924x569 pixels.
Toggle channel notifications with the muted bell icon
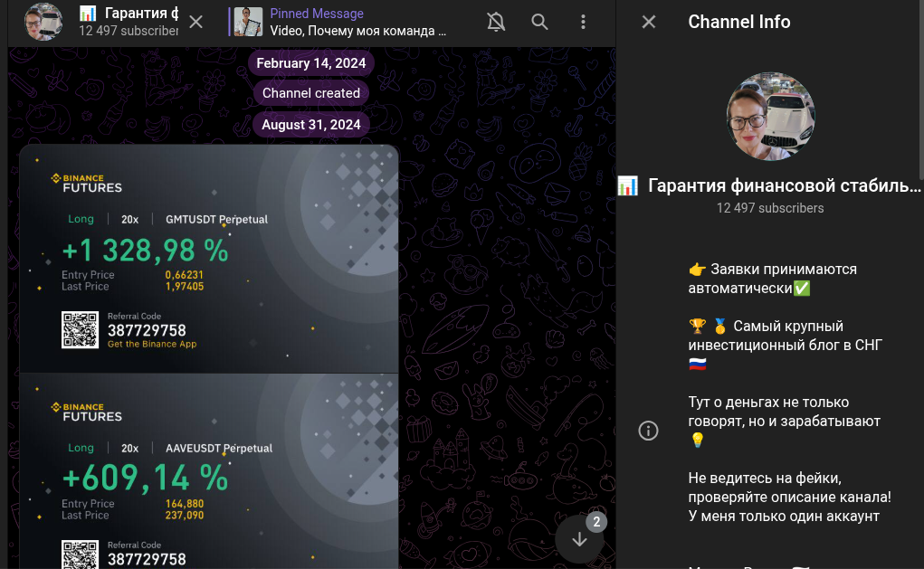pos(496,22)
